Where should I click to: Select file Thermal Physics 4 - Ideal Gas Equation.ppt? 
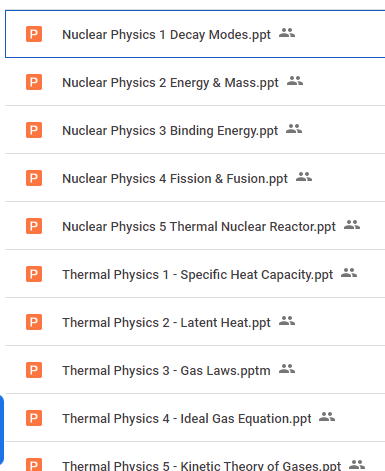click(x=195, y=418)
